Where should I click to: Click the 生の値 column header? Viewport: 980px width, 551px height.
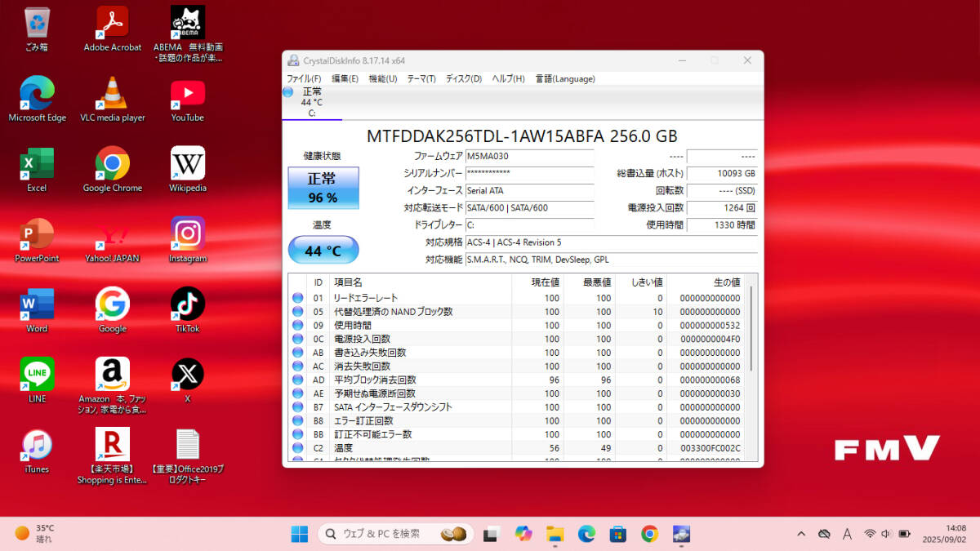pyautogui.click(x=706, y=282)
